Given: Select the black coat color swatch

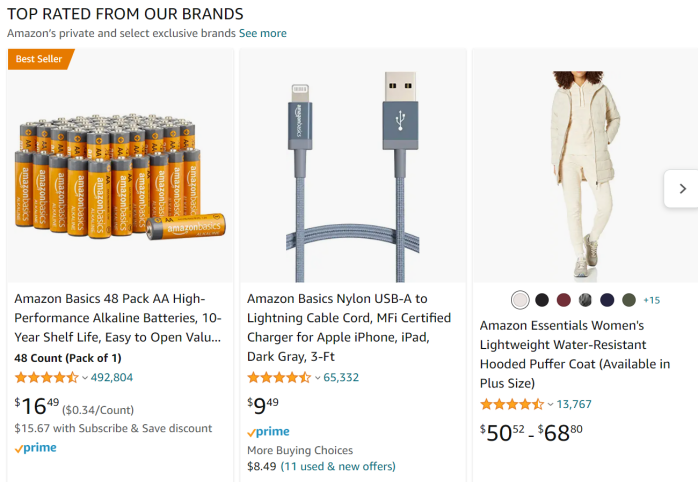Looking at the screenshot, I should click(542, 300).
